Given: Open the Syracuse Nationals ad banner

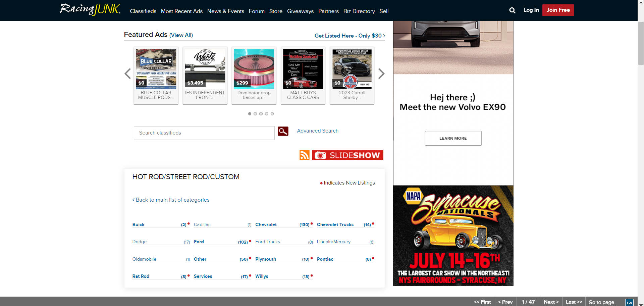Looking at the screenshot, I should (453, 236).
